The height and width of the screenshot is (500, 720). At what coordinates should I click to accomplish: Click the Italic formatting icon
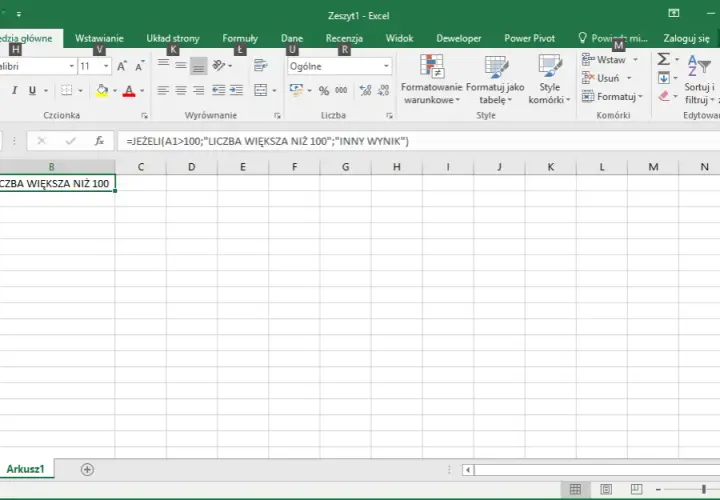click(x=15, y=90)
